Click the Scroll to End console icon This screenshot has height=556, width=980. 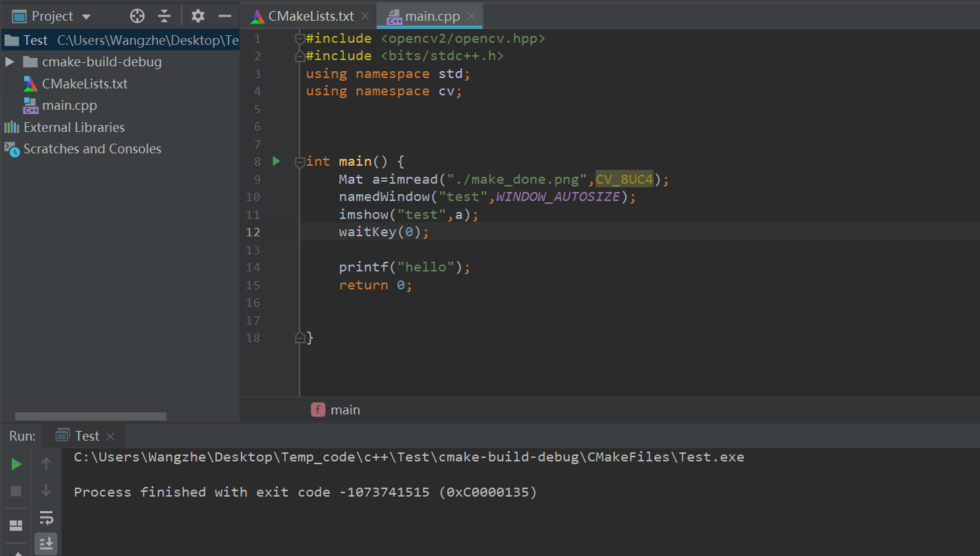[46, 544]
